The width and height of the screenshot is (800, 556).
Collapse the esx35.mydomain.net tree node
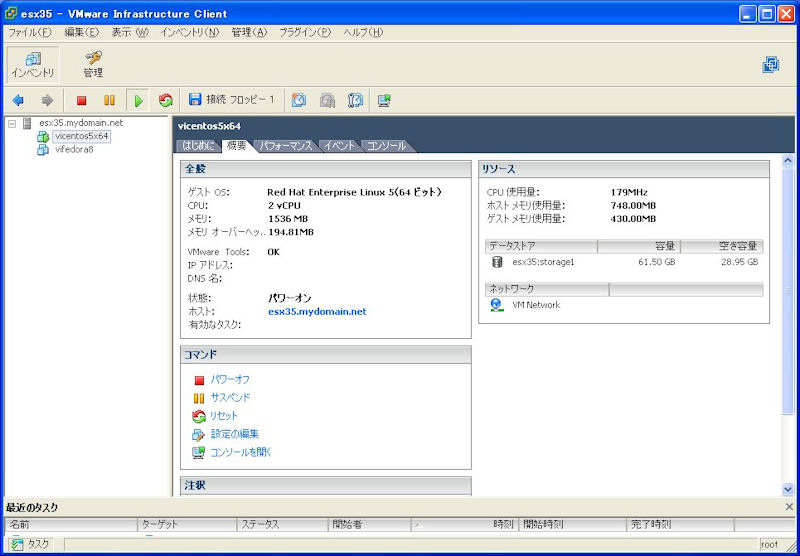[x=12, y=123]
